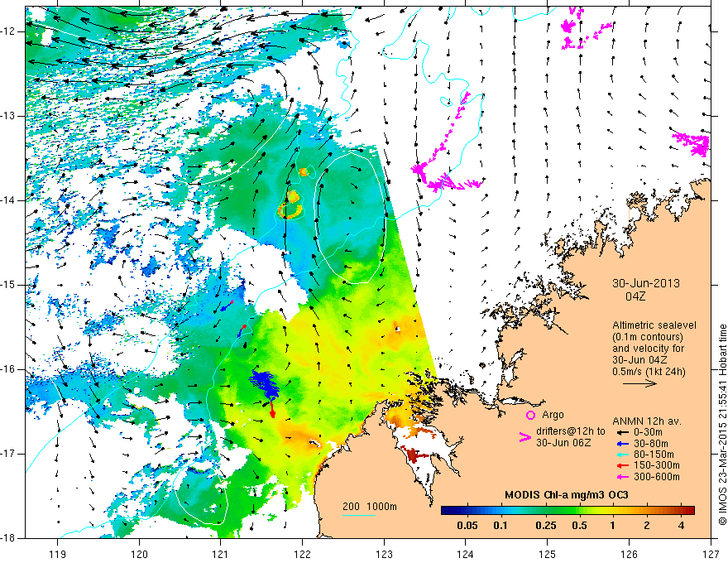Click the 'and velocity for' text line
The height and width of the screenshot is (563, 728).
pyautogui.click(x=648, y=349)
